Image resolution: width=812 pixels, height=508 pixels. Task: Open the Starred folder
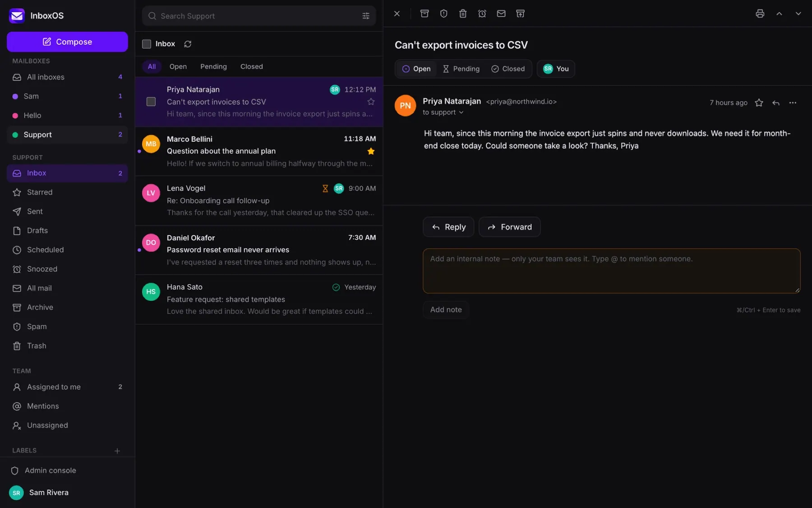click(x=67, y=192)
